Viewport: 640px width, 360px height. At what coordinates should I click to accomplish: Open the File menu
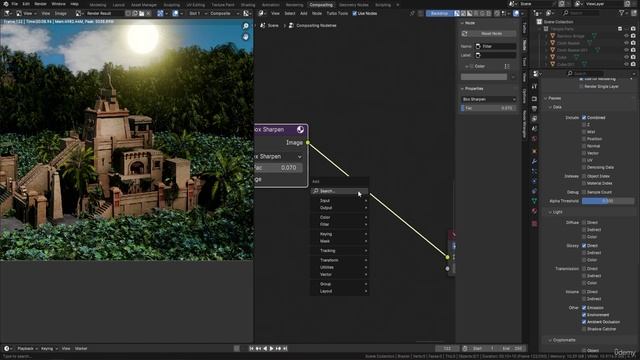tap(14, 4)
